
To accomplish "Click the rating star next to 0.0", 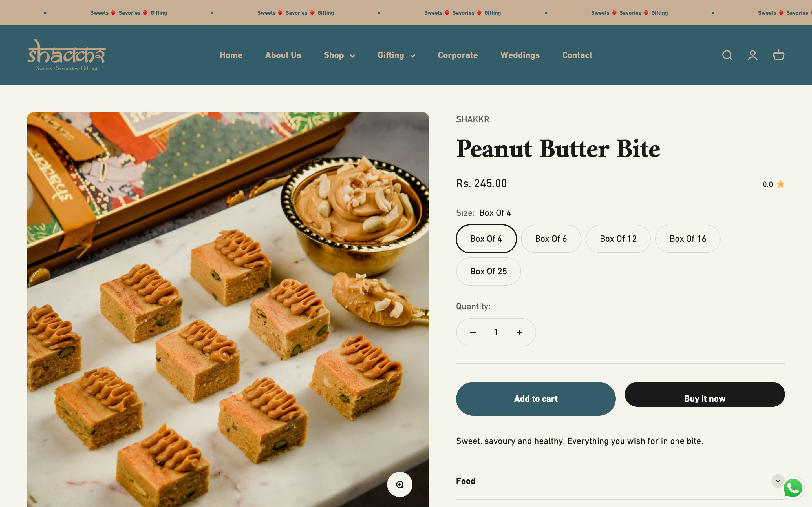I will click(781, 184).
